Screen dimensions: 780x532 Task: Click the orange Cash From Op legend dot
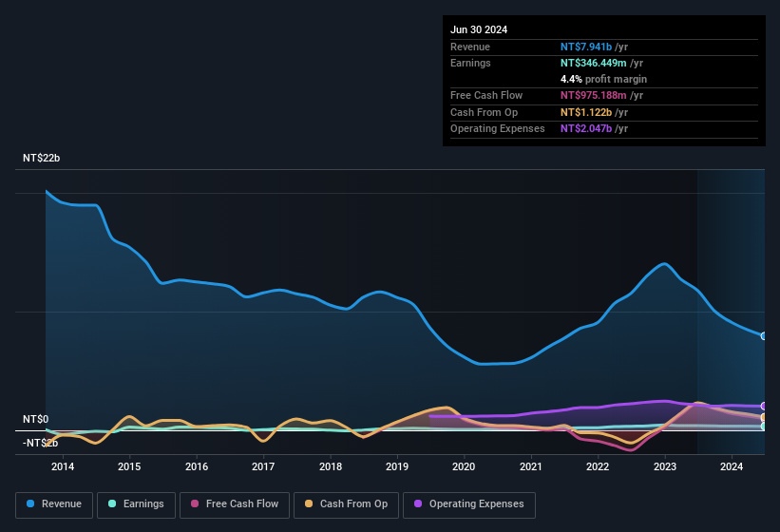[309, 503]
